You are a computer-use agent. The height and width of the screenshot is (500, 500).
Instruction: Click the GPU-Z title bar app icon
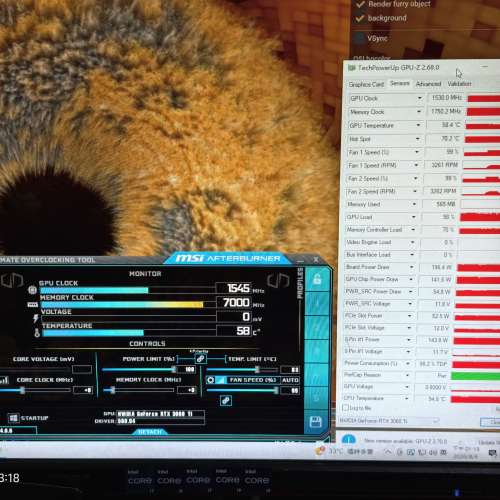click(x=352, y=68)
